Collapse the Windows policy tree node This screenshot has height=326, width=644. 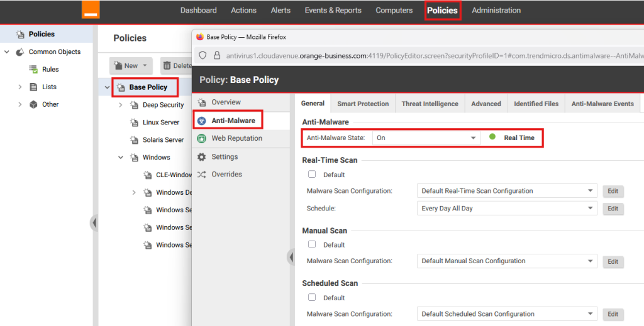[121, 158]
